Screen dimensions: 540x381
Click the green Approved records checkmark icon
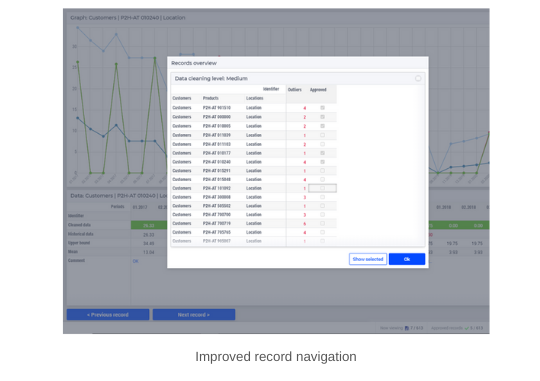click(x=467, y=328)
